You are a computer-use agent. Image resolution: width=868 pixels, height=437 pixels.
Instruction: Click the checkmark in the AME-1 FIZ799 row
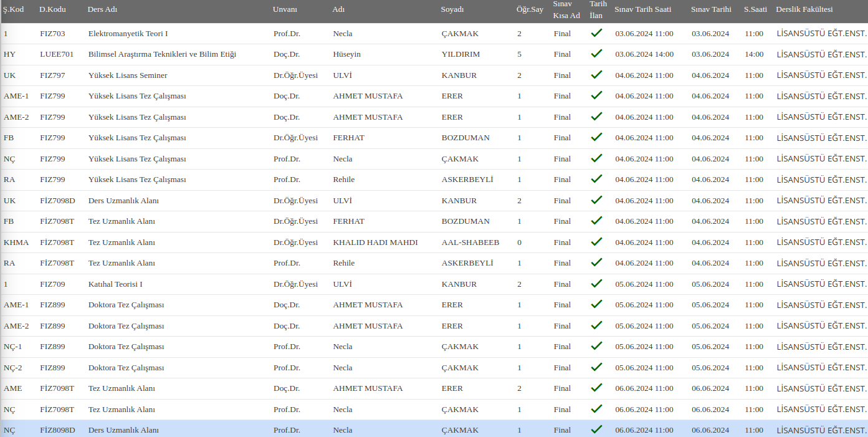(596, 95)
